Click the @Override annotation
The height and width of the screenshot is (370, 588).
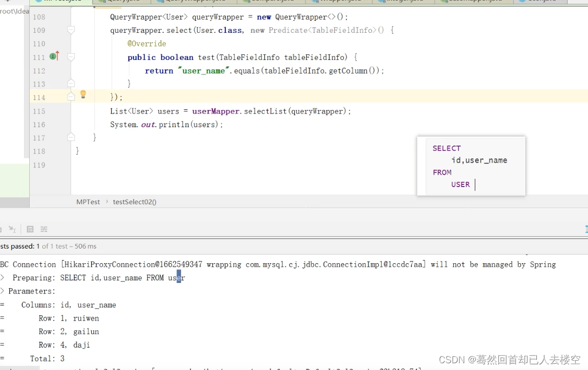click(x=147, y=44)
